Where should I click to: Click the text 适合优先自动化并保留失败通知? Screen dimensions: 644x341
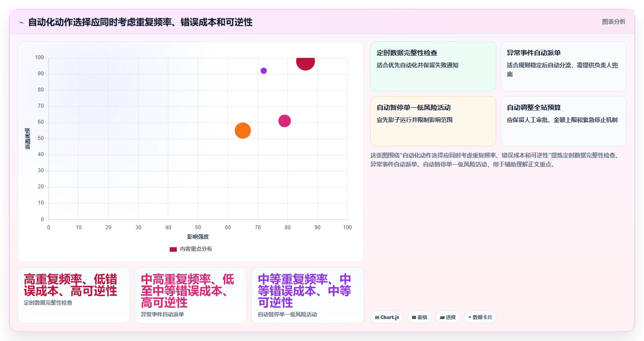417,65
